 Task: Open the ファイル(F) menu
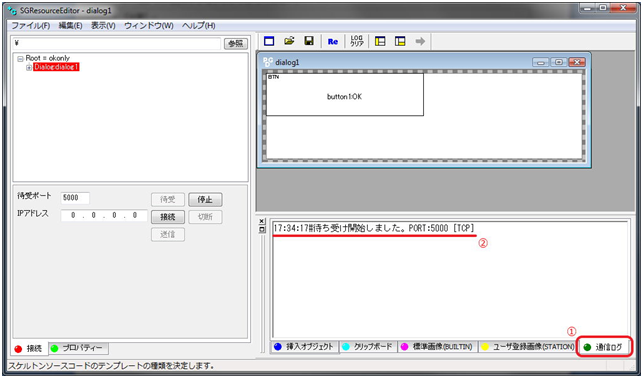pyautogui.click(x=30, y=25)
